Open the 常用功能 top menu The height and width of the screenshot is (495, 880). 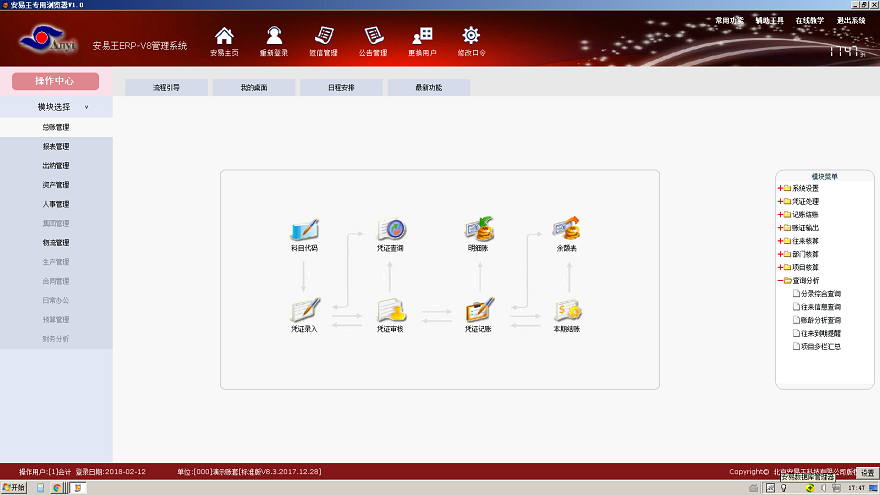tap(729, 20)
